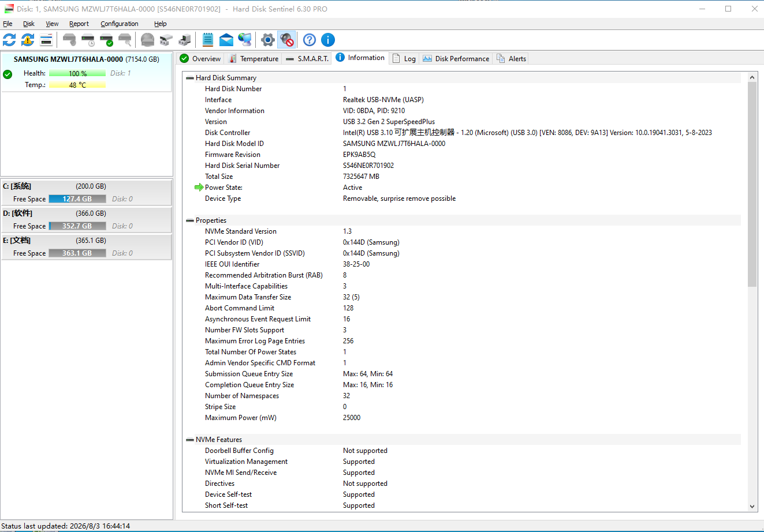Click the Interface value Realtek USB-NVMe (UASP)

383,100
